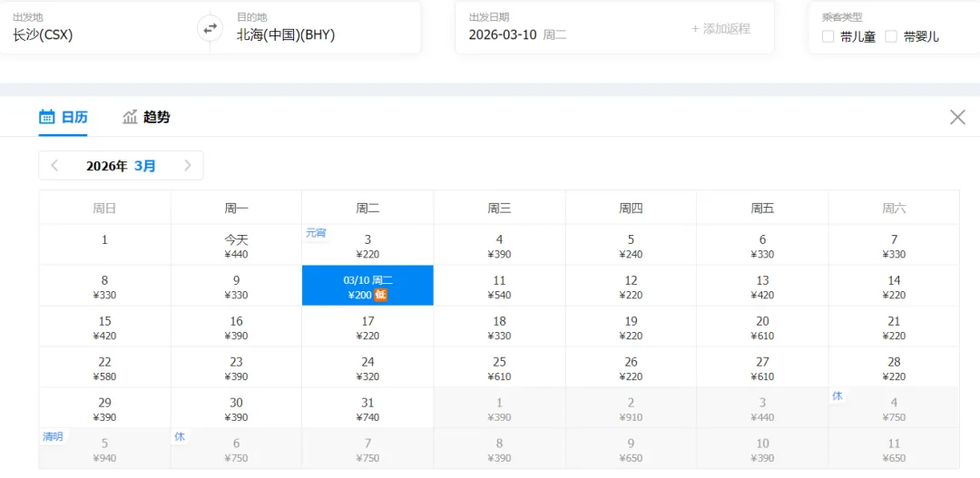Select March 23 with ¥390 fare

click(236, 367)
